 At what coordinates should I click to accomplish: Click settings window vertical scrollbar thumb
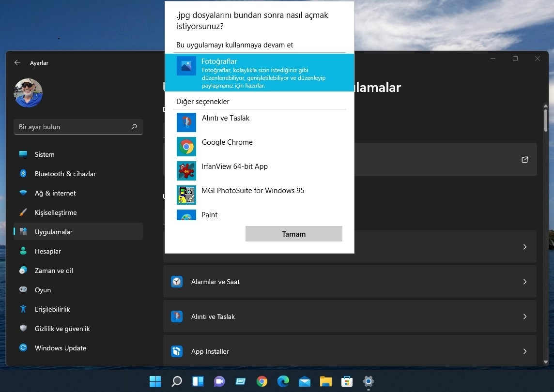[545, 121]
